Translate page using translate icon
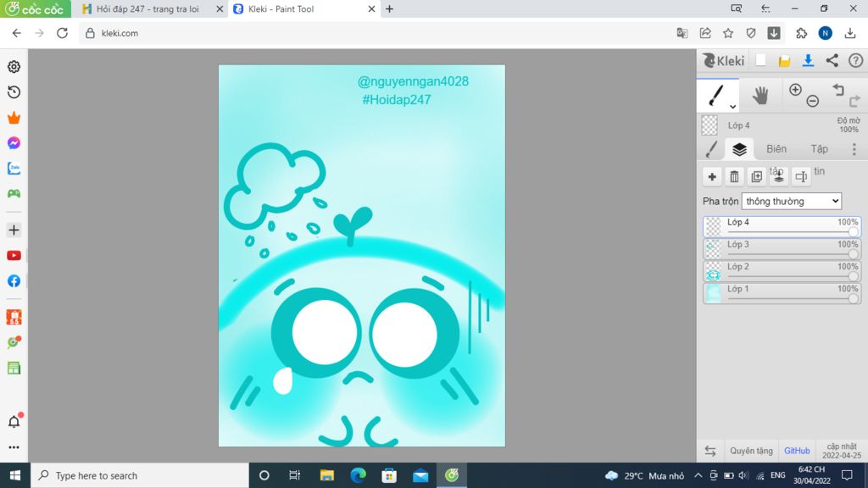868x488 pixels. 682,33
